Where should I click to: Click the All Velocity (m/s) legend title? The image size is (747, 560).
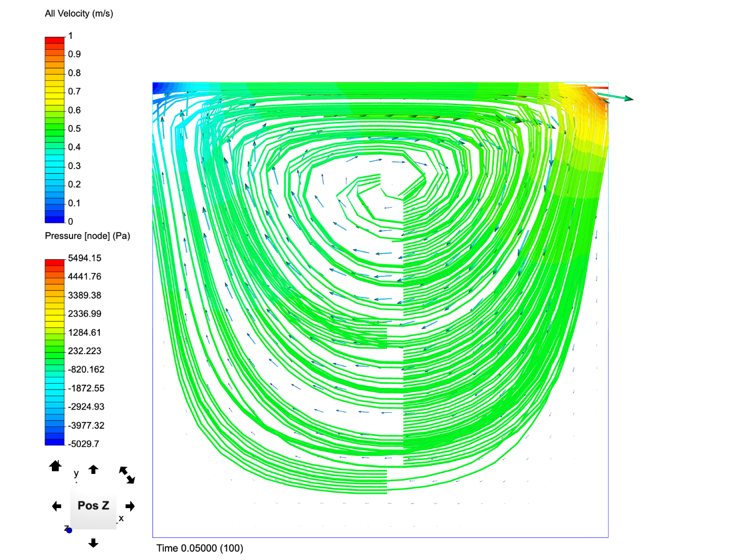pos(79,13)
